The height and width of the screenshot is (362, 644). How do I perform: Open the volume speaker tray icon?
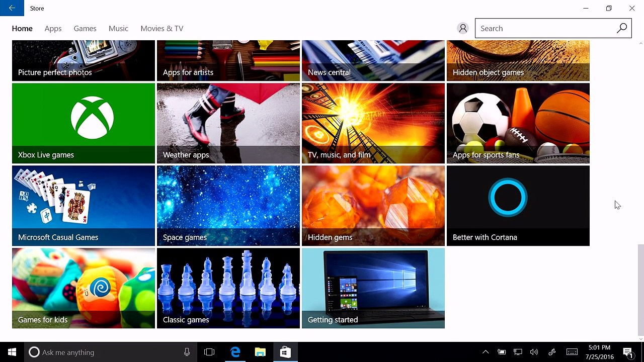[534, 352]
